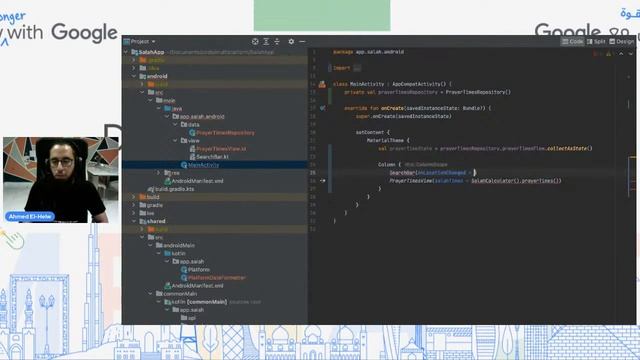Click onCreate function name in editor
The height and width of the screenshot is (360, 640).
point(392,108)
